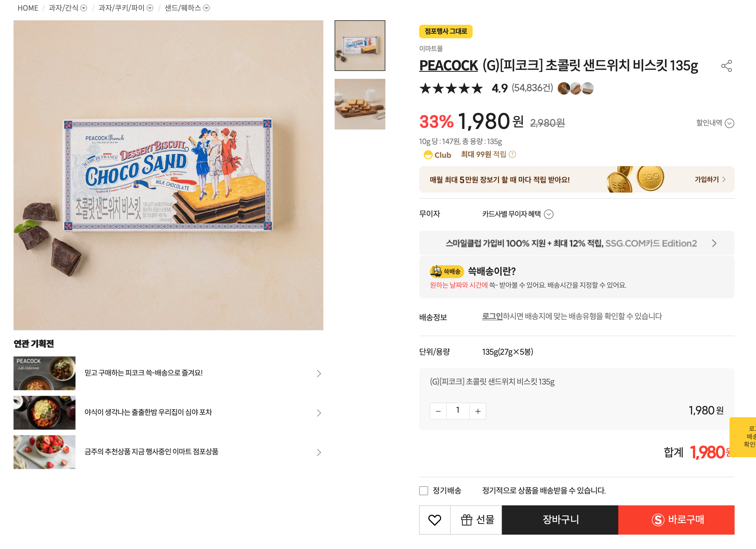Screen dimensions: 756x549
Task: Go to HOME in the breadcrumb
Action: pos(28,8)
